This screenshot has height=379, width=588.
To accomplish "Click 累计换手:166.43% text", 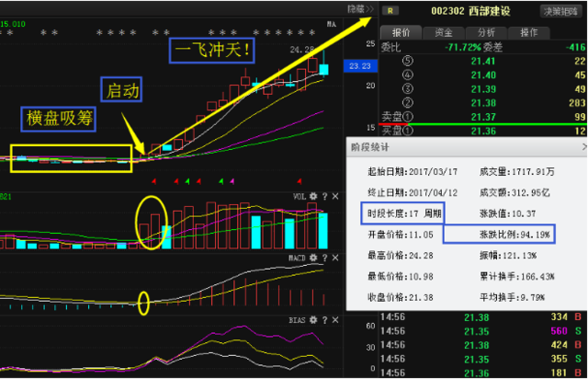I will [517, 277].
